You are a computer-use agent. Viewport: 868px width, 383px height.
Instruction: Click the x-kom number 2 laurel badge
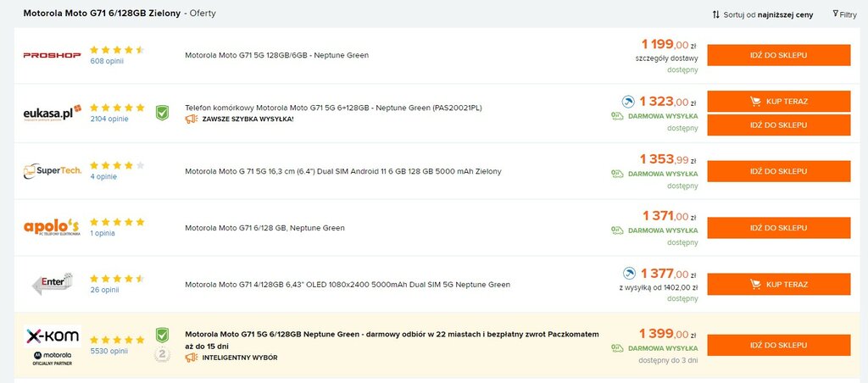click(162, 354)
